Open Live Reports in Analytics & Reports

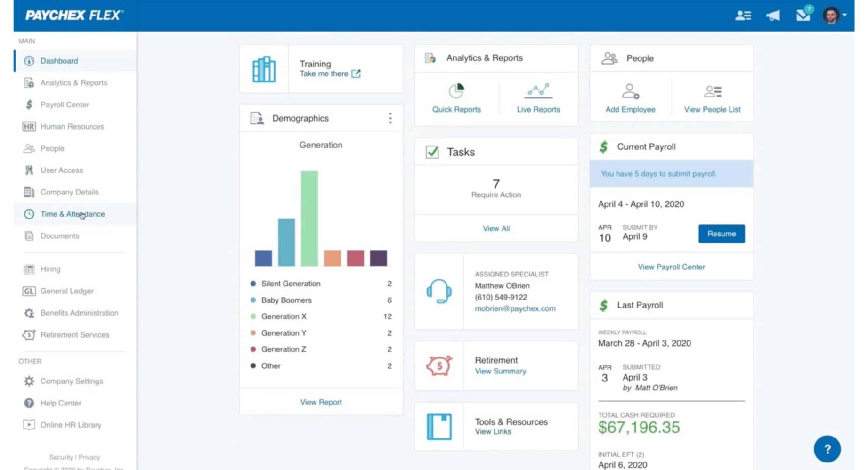click(538, 90)
